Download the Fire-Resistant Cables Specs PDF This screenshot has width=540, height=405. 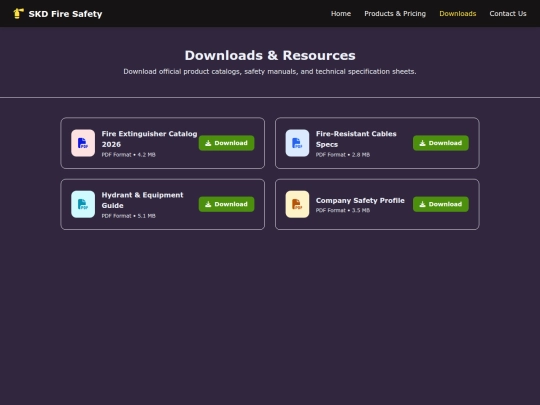pos(441,143)
